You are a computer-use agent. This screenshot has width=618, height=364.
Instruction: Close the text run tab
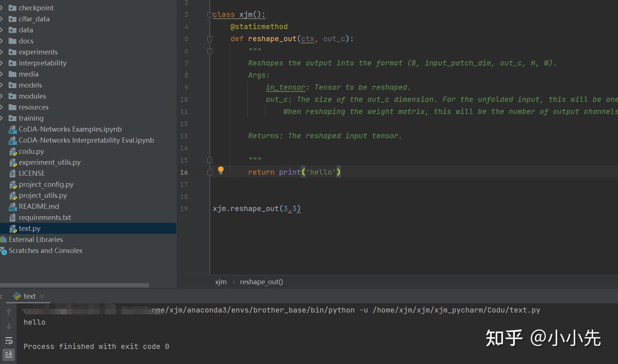[42, 296]
